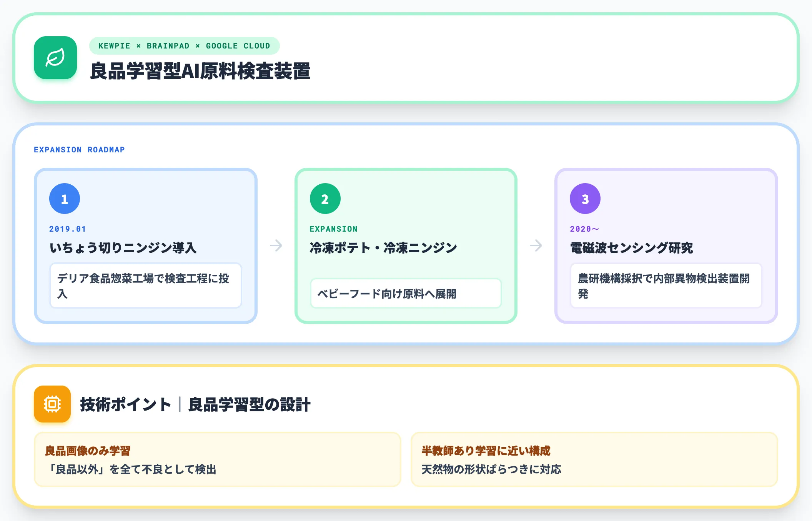Click the heading 冷凍ポテト・冷凍ニンジン
Viewport: 812px width, 521px height.
point(383,248)
